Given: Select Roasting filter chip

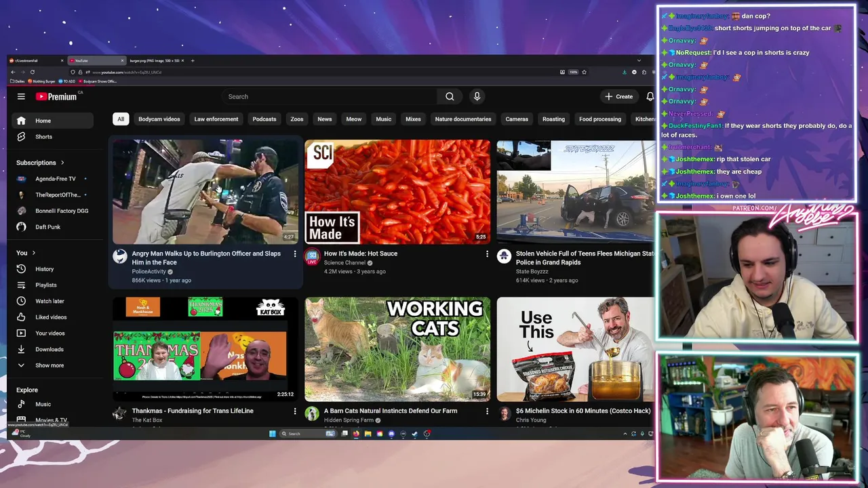Looking at the screenshot, I should 553,119.
